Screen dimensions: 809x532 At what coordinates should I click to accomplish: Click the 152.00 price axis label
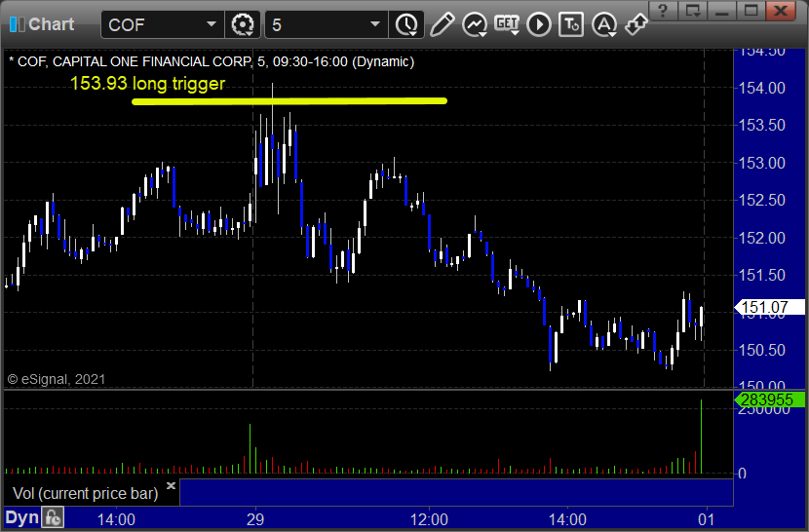pyautogui.click(x=762, y=238)
